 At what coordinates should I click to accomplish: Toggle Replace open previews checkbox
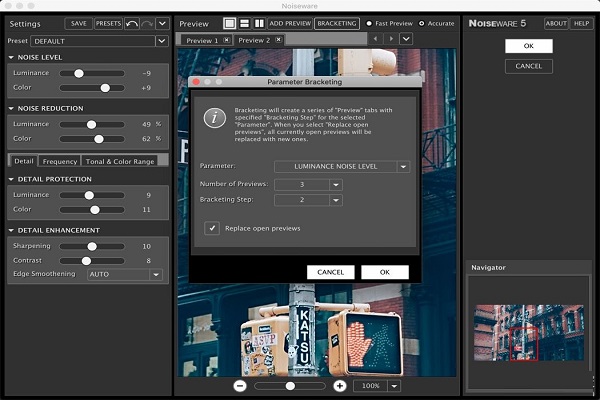tap(212, 228)
